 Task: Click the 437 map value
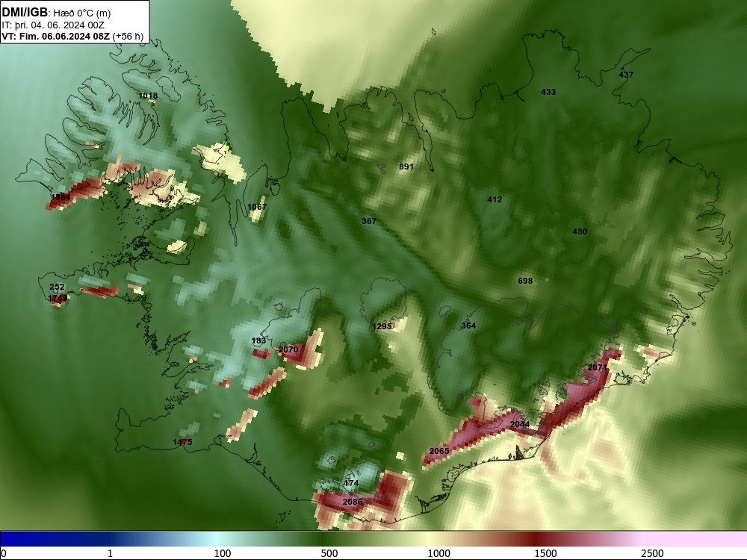click(626, 75)
